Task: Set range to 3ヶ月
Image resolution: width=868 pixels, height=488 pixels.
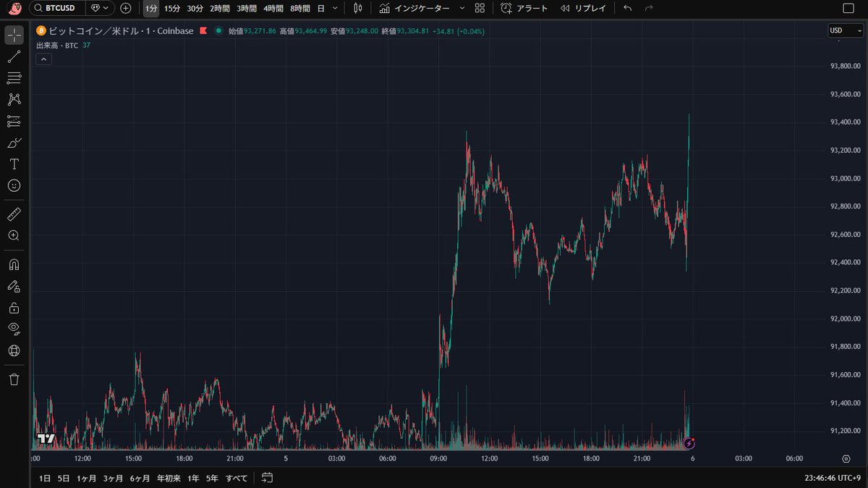Action: [x=113, y=478]
